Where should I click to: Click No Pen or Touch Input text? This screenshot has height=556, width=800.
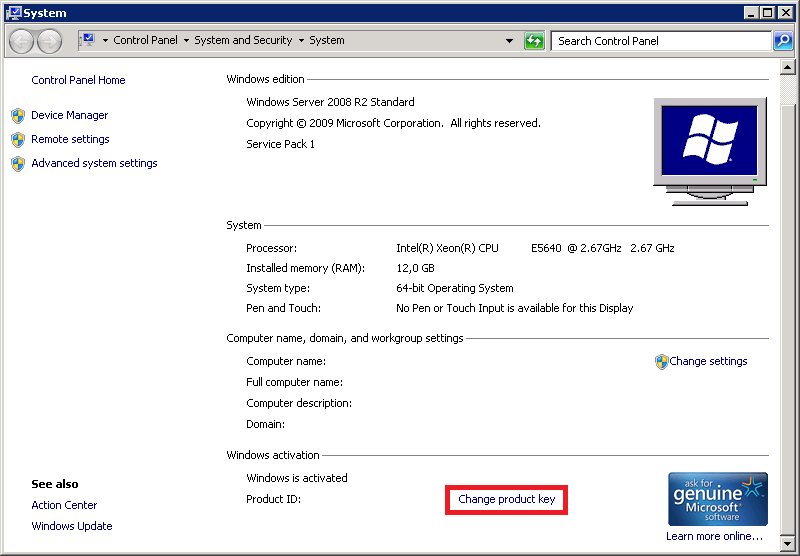pos(514,308)
